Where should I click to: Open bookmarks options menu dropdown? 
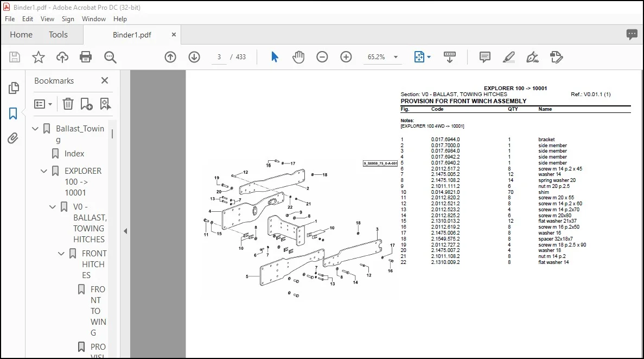pyautogui.click(x=43, y=104)
